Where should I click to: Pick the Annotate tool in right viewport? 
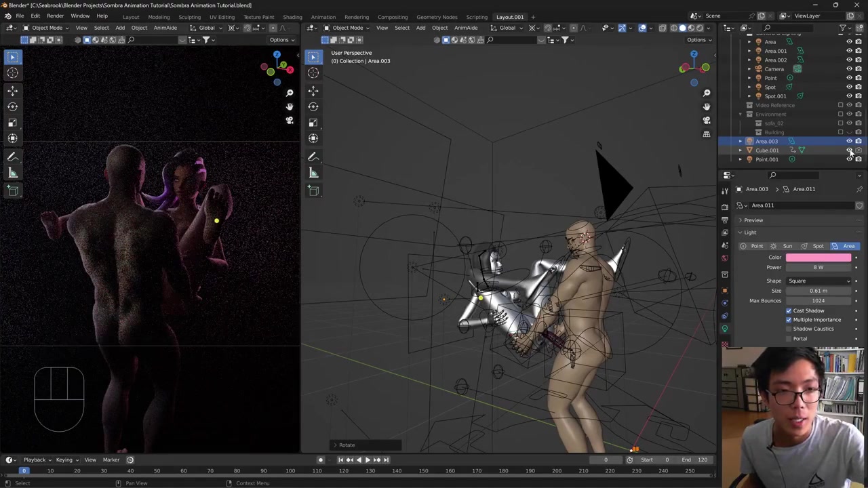point(313,157)
